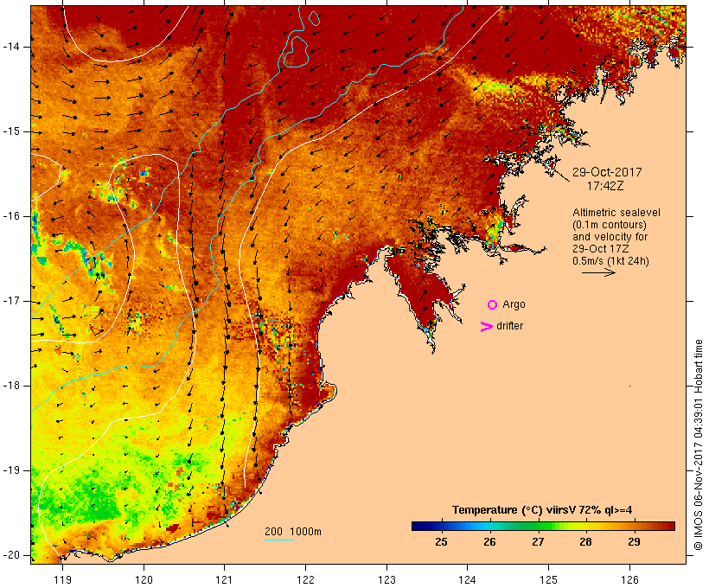Screen dimensions: 709x588
Task: Click the 'drifter' legend label
Action: pos(509,326)
